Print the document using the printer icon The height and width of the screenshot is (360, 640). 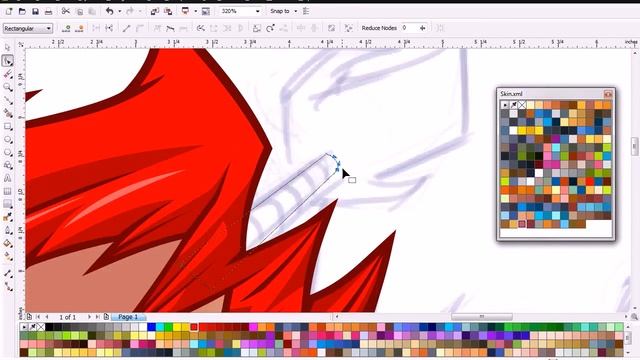pyautogui.click(x=48, y=11)
